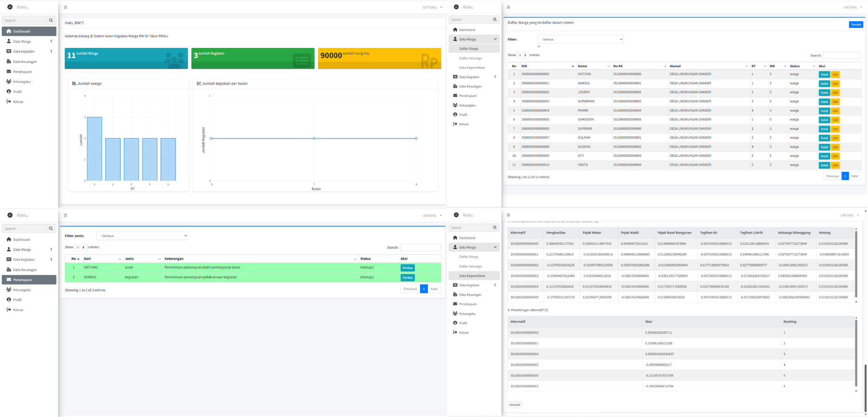
Task: Click the Rp icon on Jumlah Uang Kas card
Action: [x=429, y=61]
